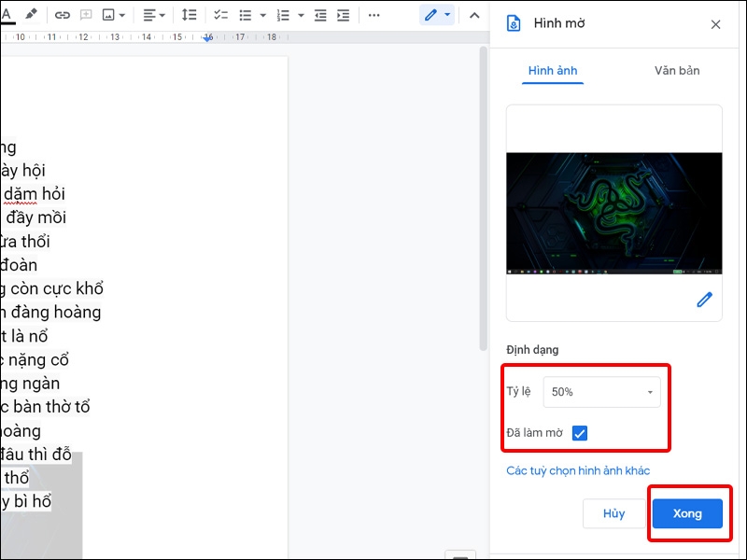Click the bulleted list icon
747x560 pixels.
(x=246, y=15)
